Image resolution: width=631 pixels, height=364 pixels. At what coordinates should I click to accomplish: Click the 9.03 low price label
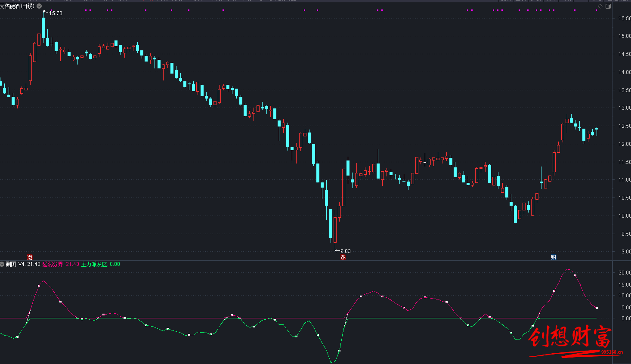coord(345,251)
